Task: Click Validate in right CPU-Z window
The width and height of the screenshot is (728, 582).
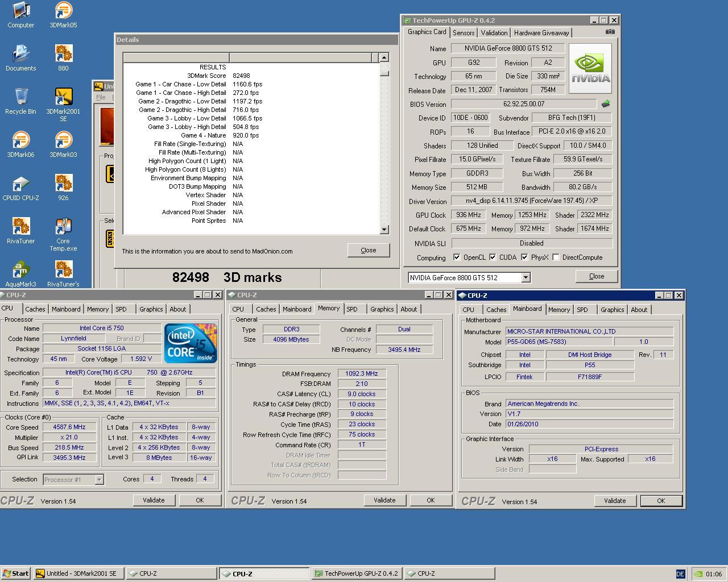Action: (615, 501)
